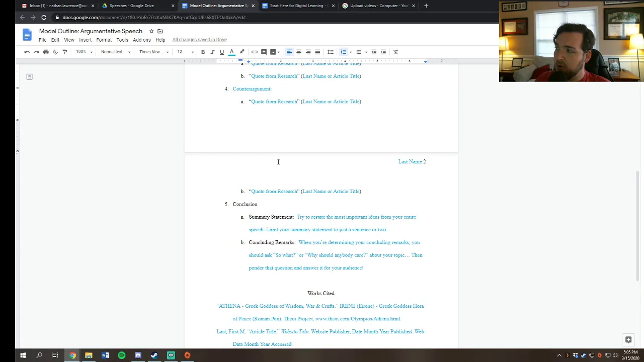
Task: Star this document
Action: click(151, 31)
